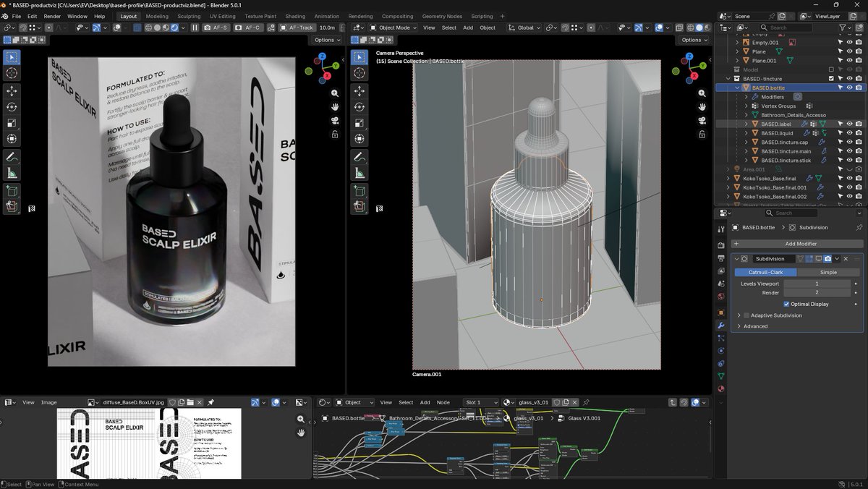
Task: Click the Blender logo menu icon
Action: [6, 16]
